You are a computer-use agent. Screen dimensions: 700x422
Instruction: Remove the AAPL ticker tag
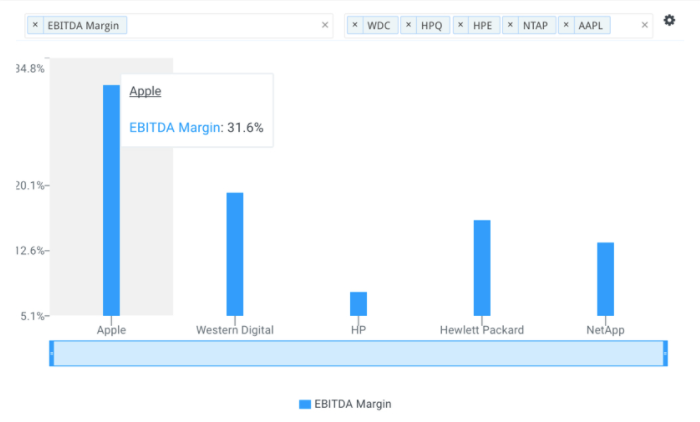coord(566,25)
